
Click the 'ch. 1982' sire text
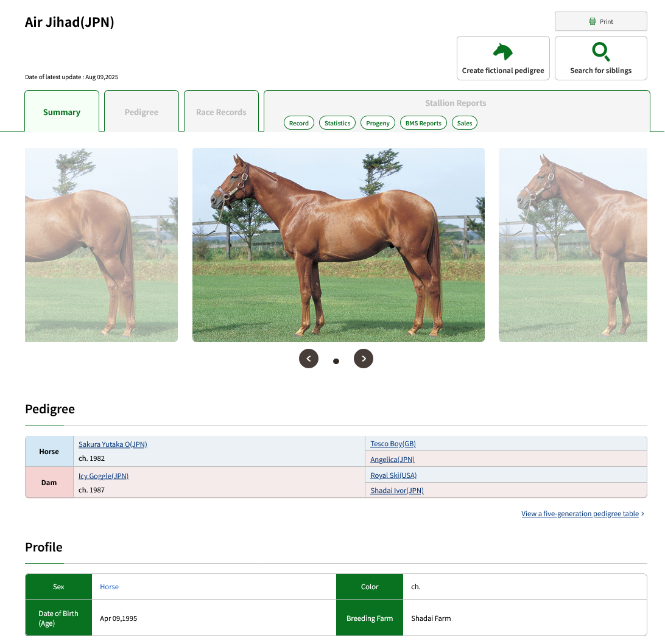91,458
